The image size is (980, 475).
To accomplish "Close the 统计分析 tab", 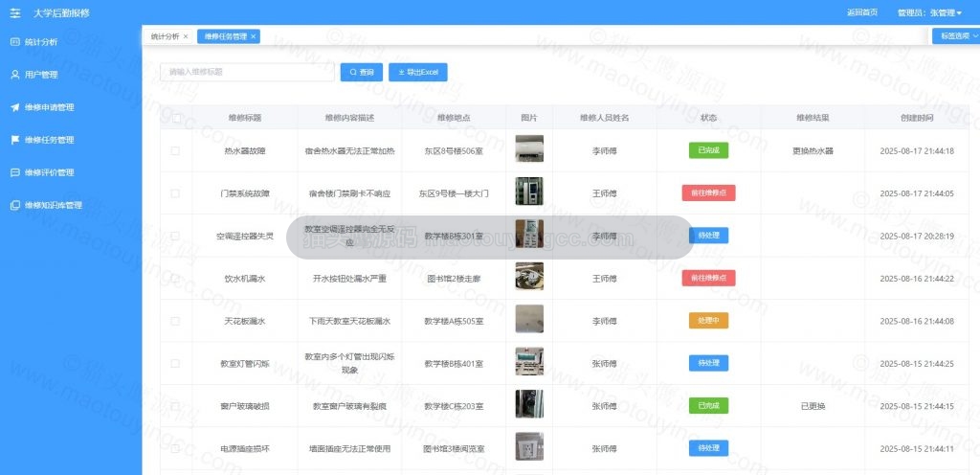I will coord(186,37).
